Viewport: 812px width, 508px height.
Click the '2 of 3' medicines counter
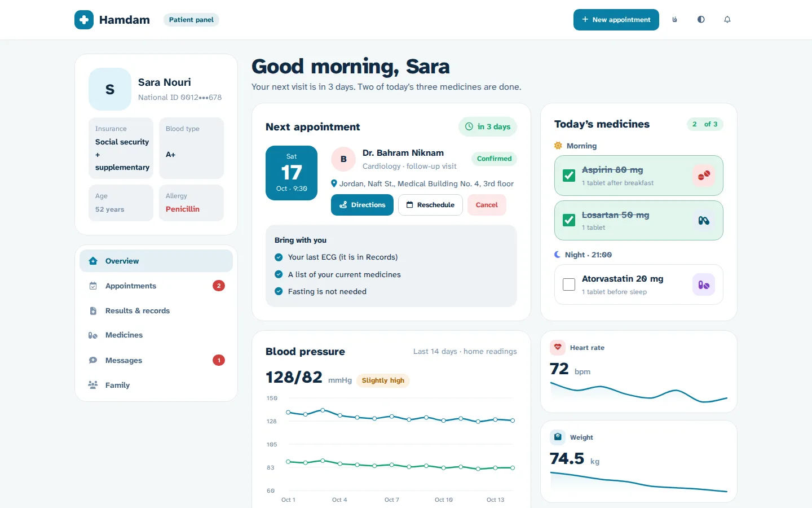(x=705, y=124)
